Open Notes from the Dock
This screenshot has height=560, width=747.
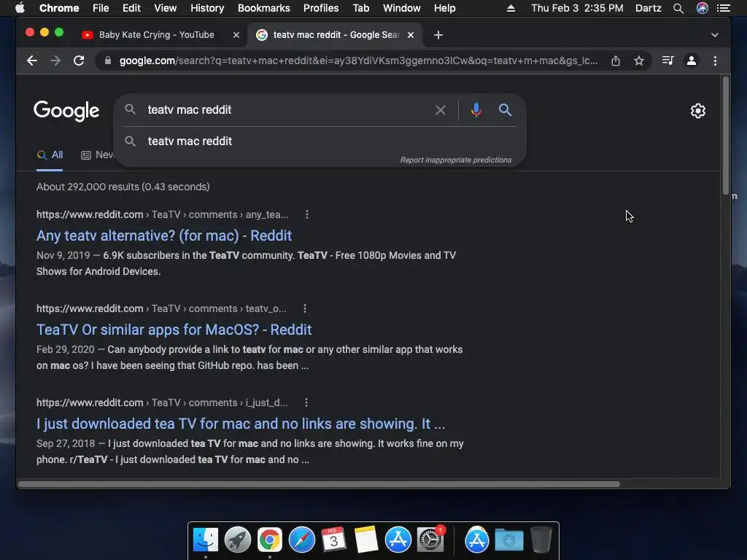click(366, 540)
